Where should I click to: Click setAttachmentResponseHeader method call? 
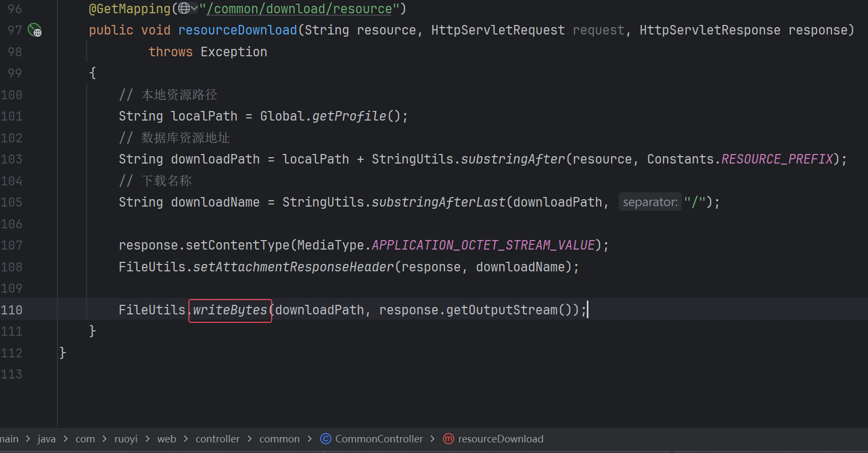pyautogui.click(x=293, y=267)
